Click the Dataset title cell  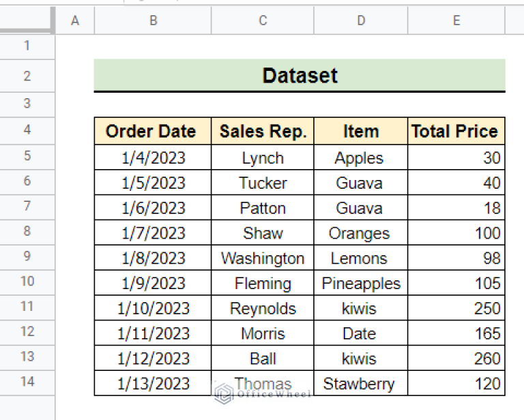pos(300,75)
